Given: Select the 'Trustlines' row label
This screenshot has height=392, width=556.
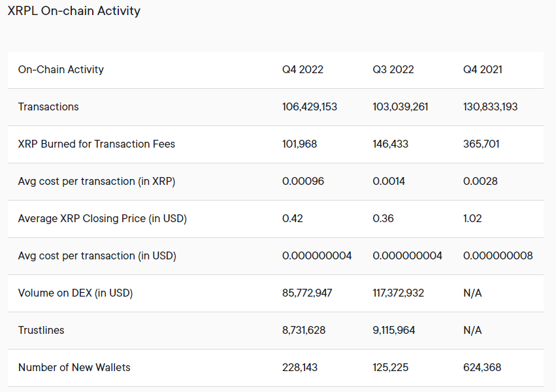Looking at the screenshot, I should tap(41, 330).
